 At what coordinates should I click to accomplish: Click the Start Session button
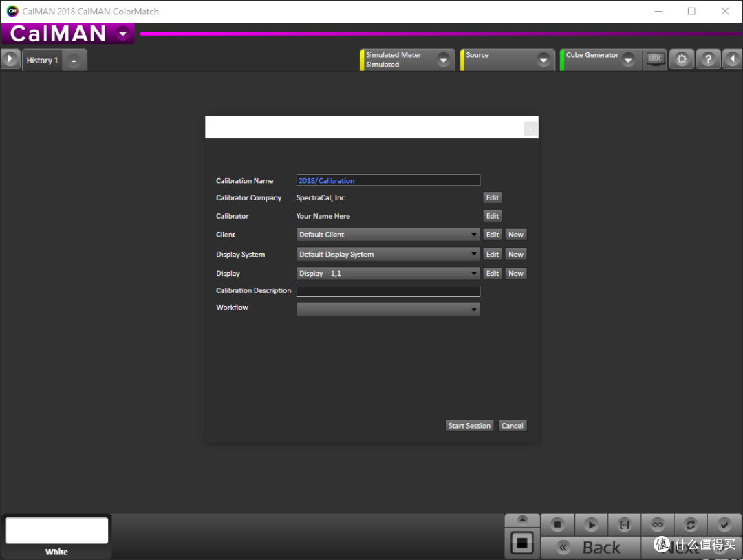[469, 426]
